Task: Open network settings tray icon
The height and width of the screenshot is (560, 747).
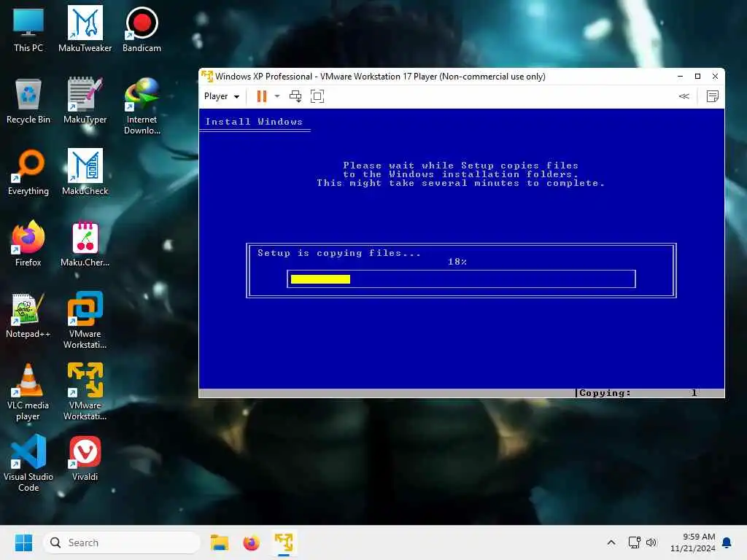Action: point(634,542)
